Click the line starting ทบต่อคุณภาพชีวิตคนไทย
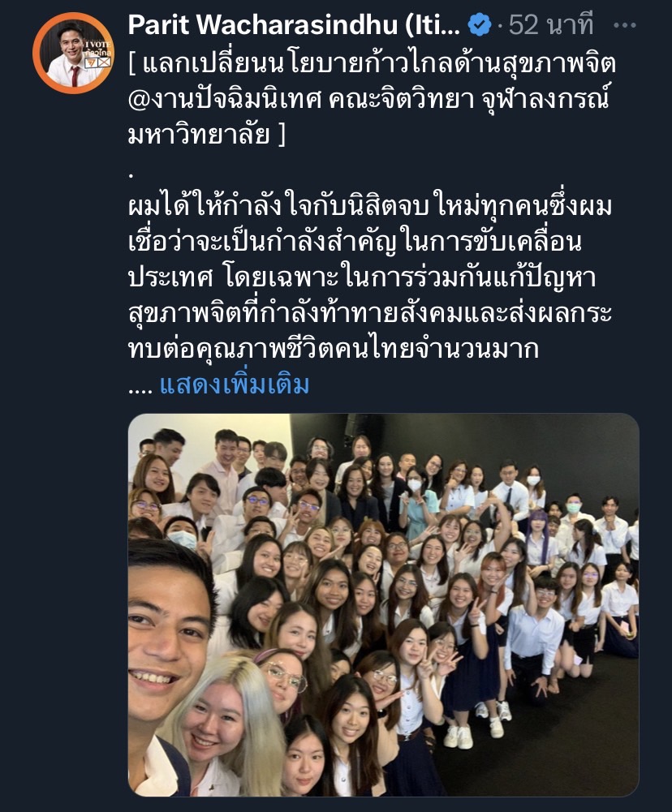Viewport: 672px width, 812px height. [333, 349]
